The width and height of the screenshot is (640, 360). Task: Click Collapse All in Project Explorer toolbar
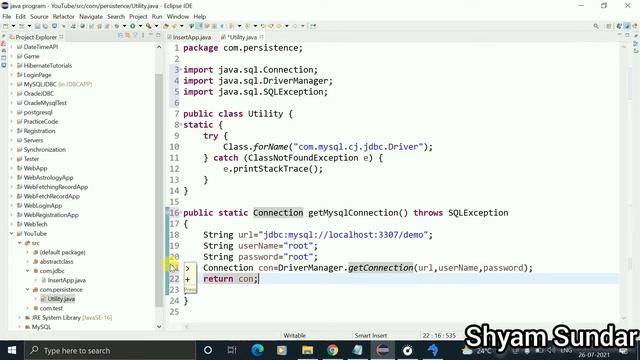point(120,36)
